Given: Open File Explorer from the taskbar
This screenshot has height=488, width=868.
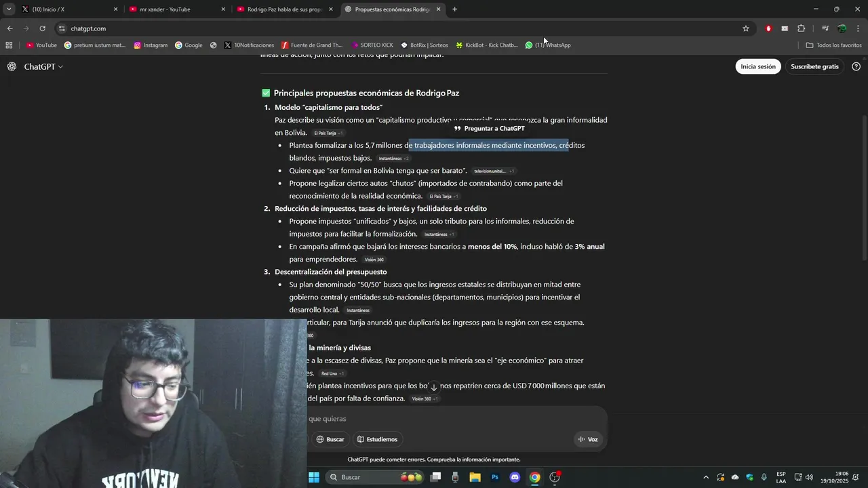Looking at the screenshot, I should pos(475,477).
